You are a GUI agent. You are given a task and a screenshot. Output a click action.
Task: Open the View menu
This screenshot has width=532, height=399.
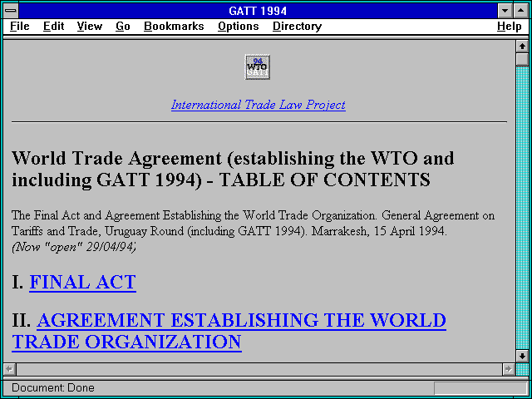(x=90, y=27)
